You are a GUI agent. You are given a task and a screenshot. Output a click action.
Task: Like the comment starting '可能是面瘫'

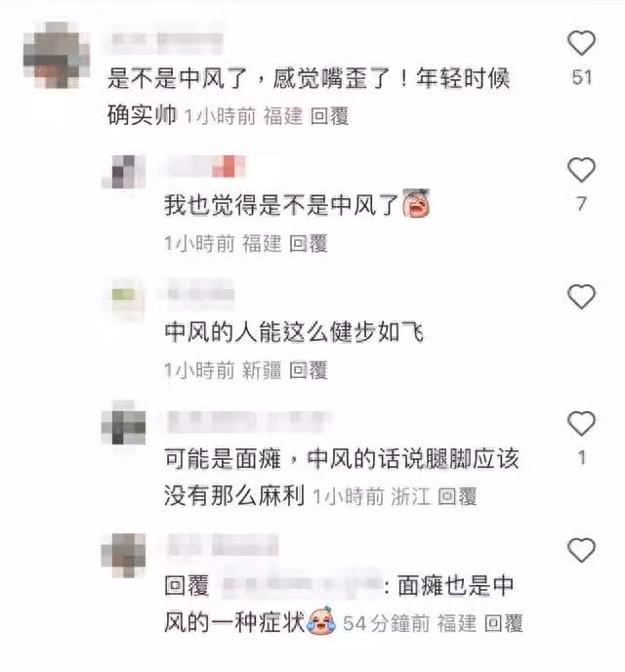(581, 424)
